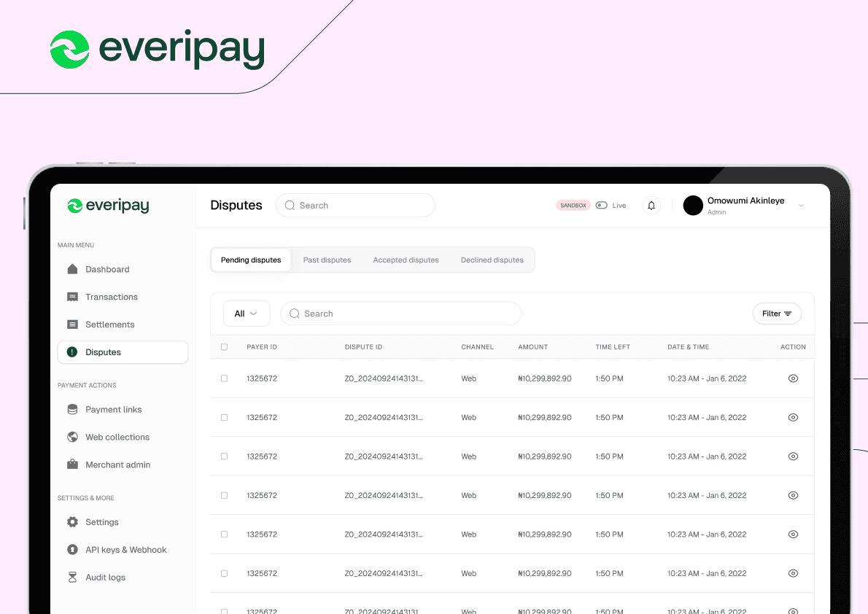View fifth dispute via eye icon
The width and height of the screenshot is (868, 614).
pyautogui.click(x=794, y=535)
